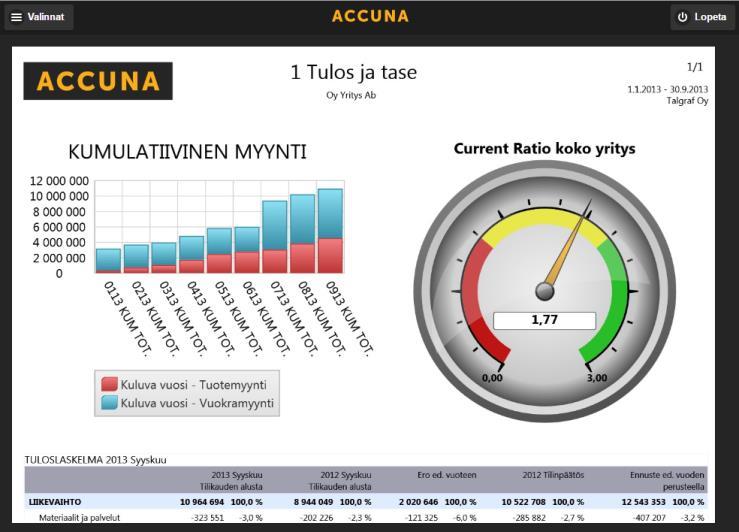Click the value '10 522 708'
This screenshot has height=532, width=739.
524,502
